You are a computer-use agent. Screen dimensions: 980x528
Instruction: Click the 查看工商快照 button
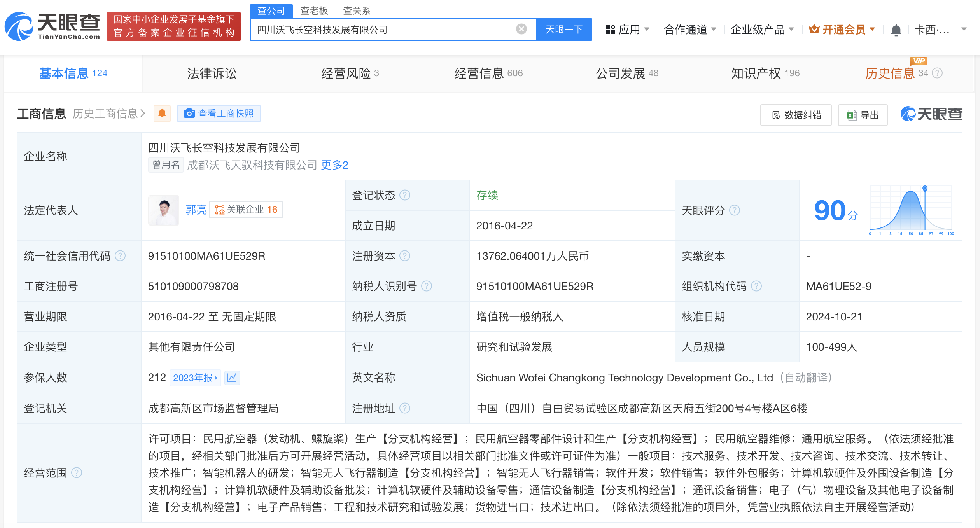point(219,114)
